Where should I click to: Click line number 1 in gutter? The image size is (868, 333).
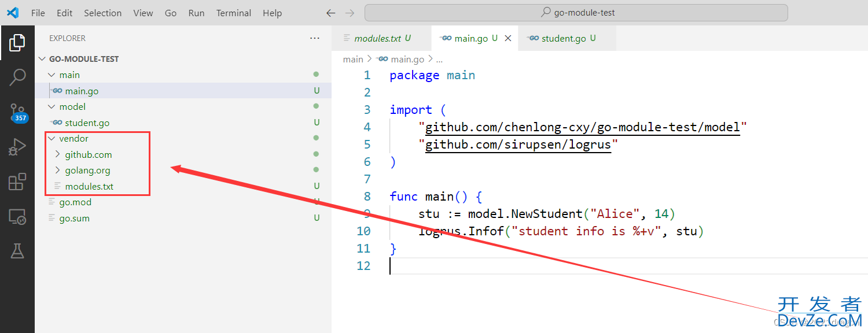click(367, 75)
